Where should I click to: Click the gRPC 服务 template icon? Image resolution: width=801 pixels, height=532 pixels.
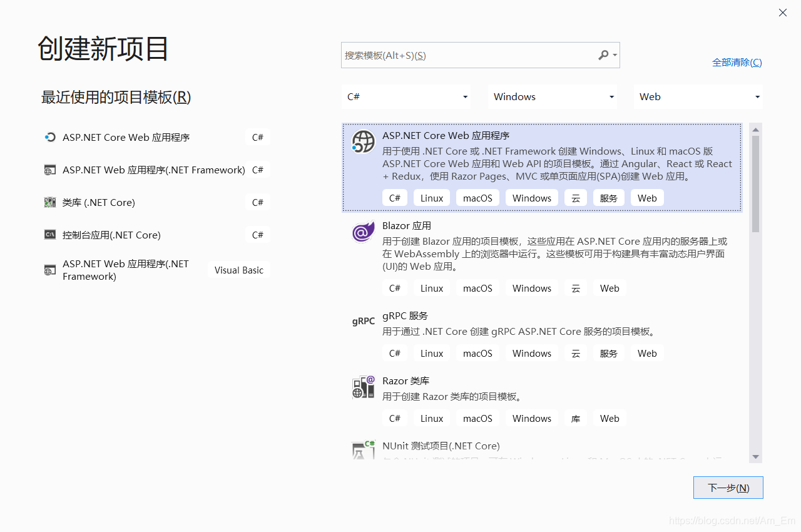pyautogui.click(x=363, y=321)
